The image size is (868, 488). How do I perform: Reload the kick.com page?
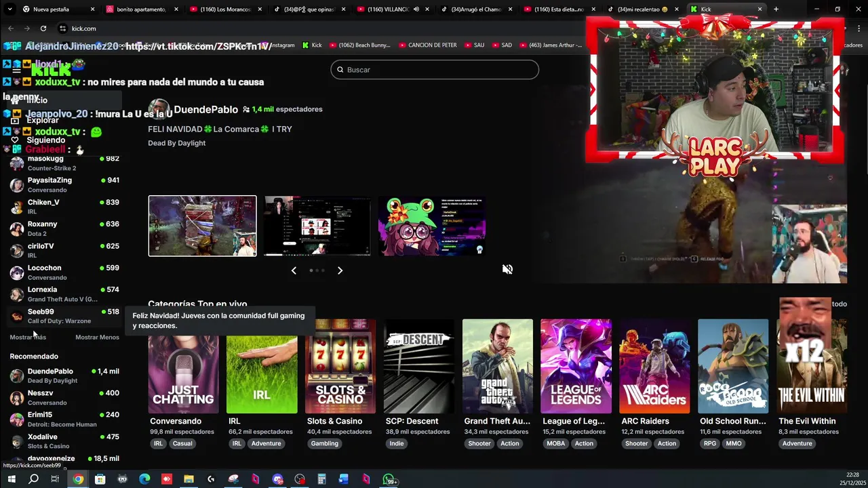click(x=43, y=28)
